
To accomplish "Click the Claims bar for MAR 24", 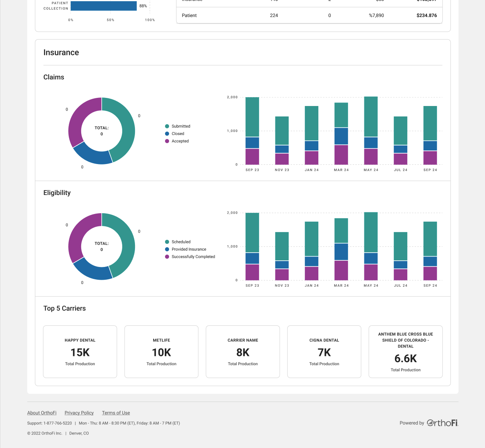I will 341,133.
